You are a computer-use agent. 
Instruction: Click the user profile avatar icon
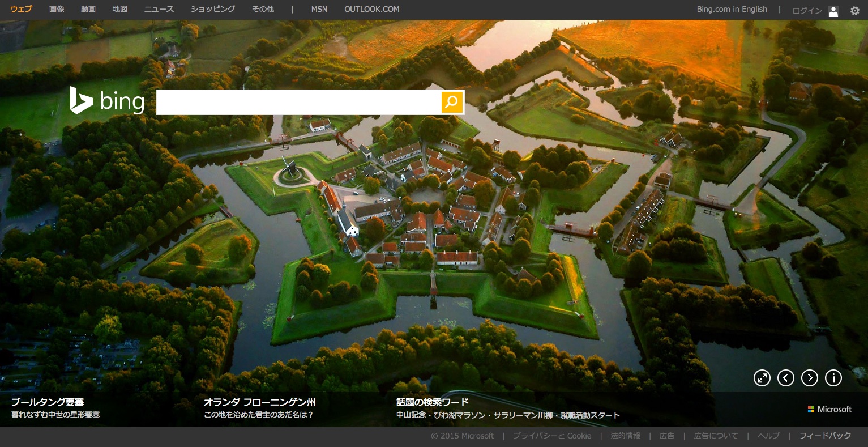833,11
